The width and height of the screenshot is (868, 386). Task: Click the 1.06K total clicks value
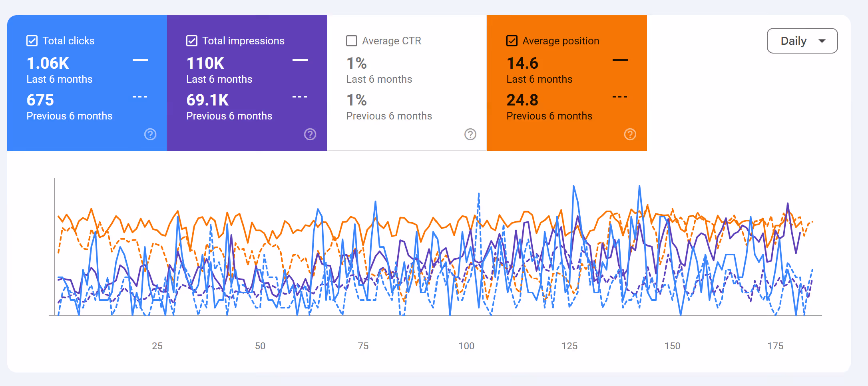[x=48, y=63]
